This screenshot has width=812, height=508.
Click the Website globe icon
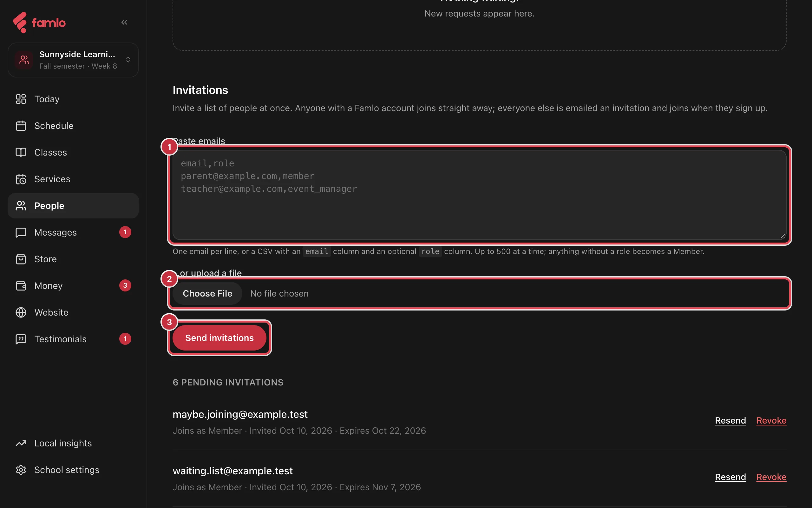tap(21, 312)
